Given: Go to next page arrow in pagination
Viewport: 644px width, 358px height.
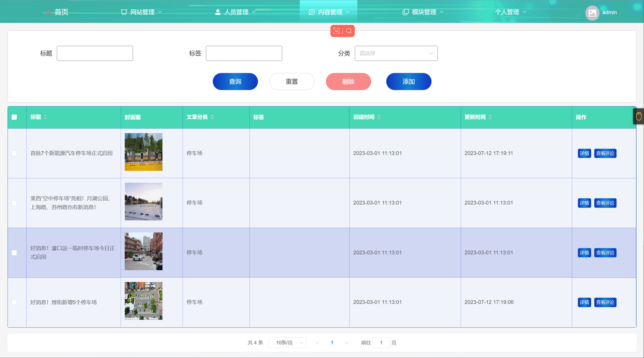Looking at the screenshot, I should click(347, 343).
